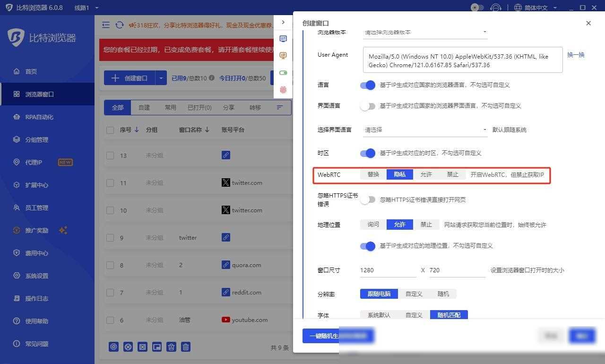Open the filter icon after 转移 tab
The height and width of the screenshot is (364, 605).
pyautogui.click(x=280, y=107)
